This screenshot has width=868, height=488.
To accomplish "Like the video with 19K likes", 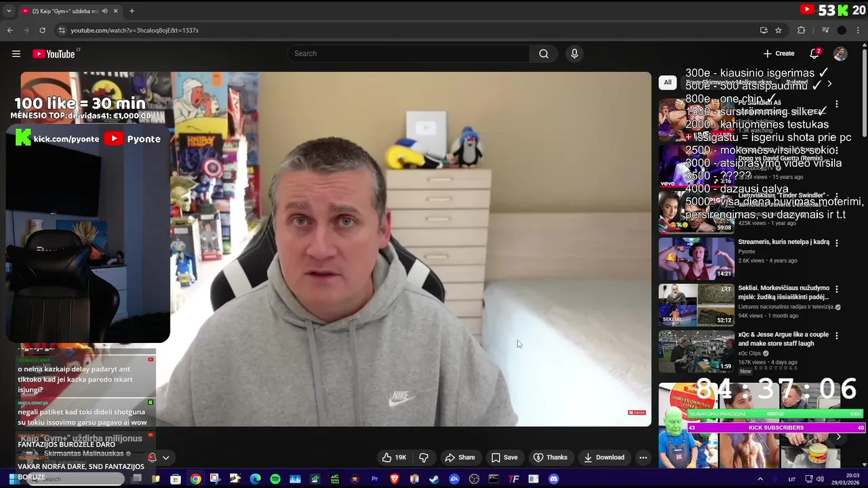I will 394,457.
